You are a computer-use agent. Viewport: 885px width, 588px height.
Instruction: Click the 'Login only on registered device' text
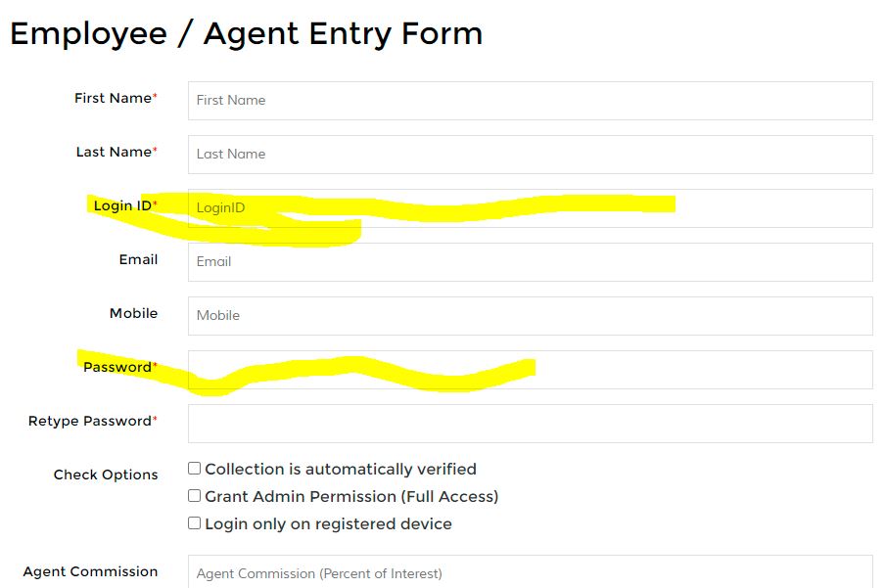point(329,524)
